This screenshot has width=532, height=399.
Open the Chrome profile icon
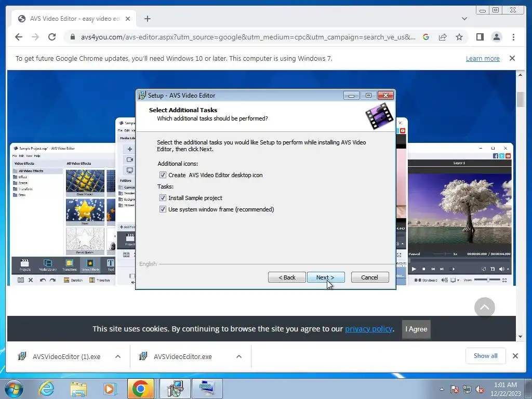click(497, 37)
